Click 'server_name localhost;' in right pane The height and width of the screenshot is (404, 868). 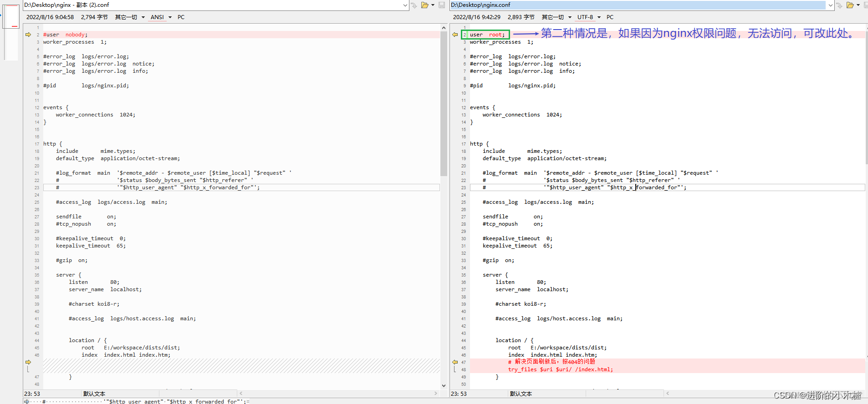click(532, 289)
